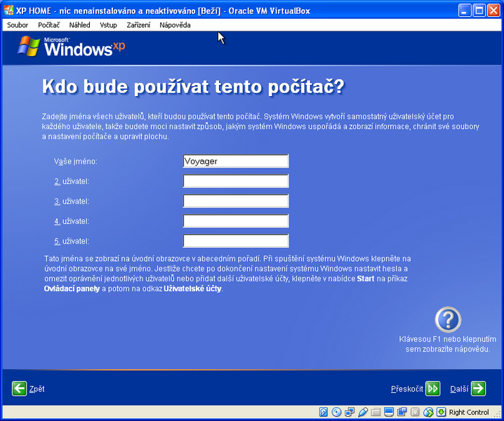Open the Soubor menu
504x421 pixels.
pyautogui.click(x=18, y=25)
